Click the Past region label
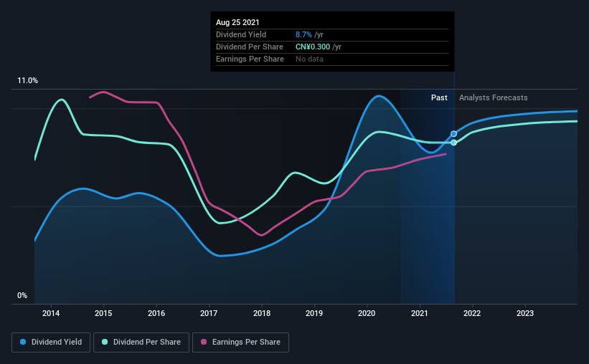 pyautogui.click(x=439, y=97)
